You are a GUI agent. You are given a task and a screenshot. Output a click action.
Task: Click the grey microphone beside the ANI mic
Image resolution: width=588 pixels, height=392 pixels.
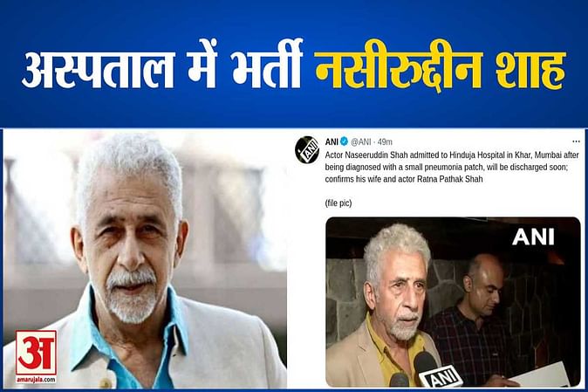pos(399,380)
